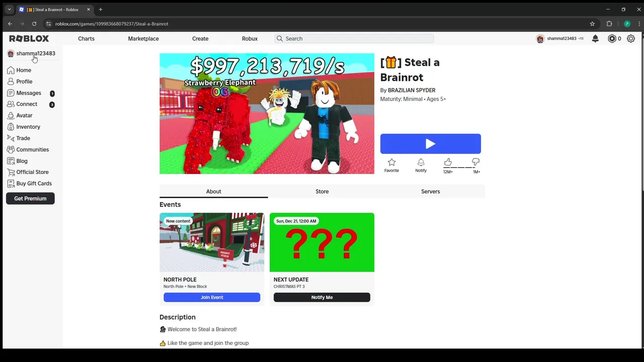Click the Messages unread badge '1'

[x=52, y=94]
